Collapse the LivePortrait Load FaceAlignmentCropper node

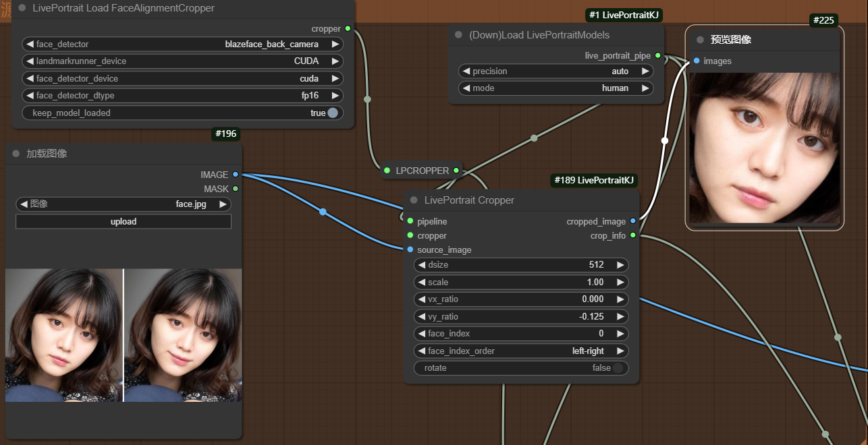(x=22, y=8)
